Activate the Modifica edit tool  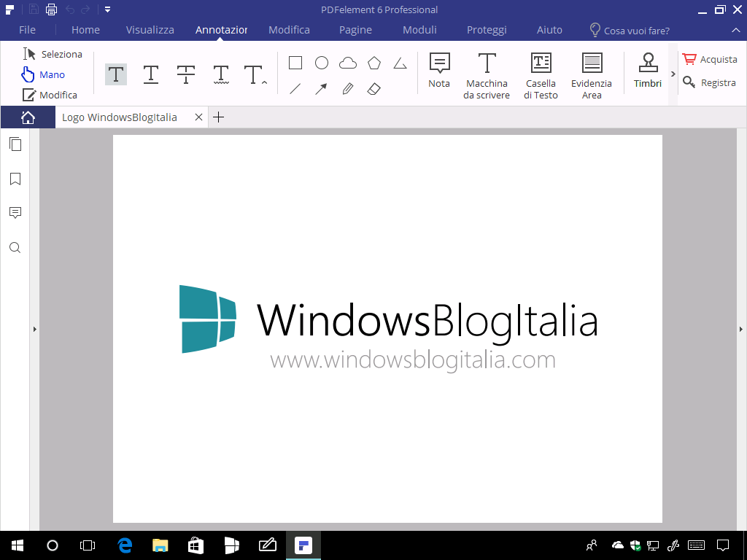(x=50, y=95)
